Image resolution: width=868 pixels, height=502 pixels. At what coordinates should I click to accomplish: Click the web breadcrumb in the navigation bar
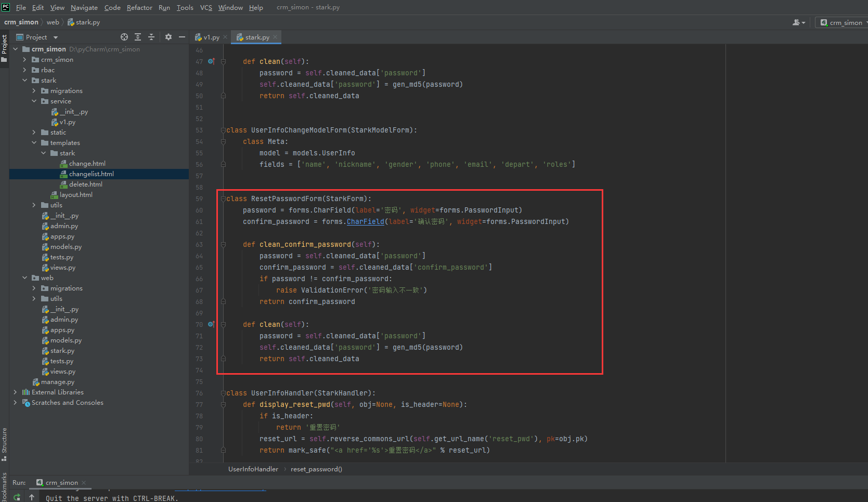click(x=53, y=22)
